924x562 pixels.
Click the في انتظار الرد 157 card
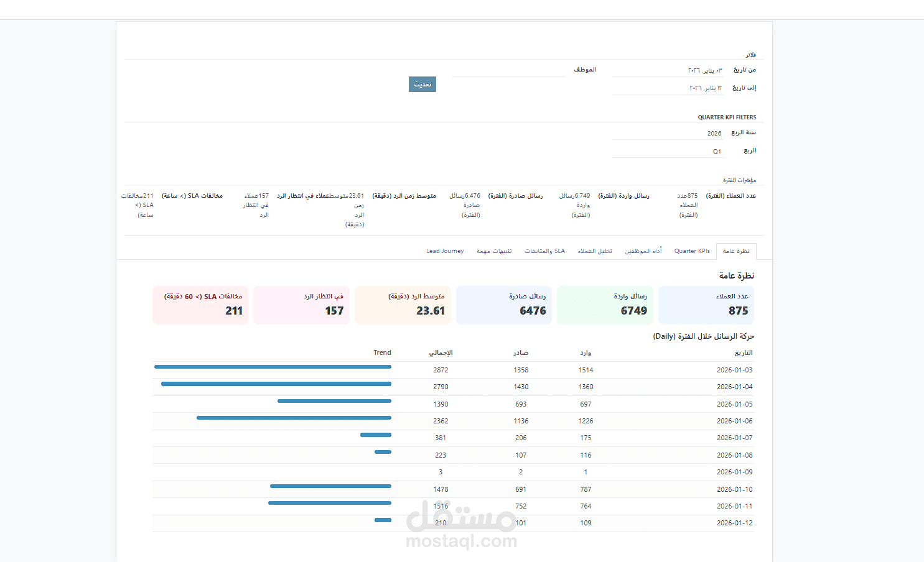(301, 305)
